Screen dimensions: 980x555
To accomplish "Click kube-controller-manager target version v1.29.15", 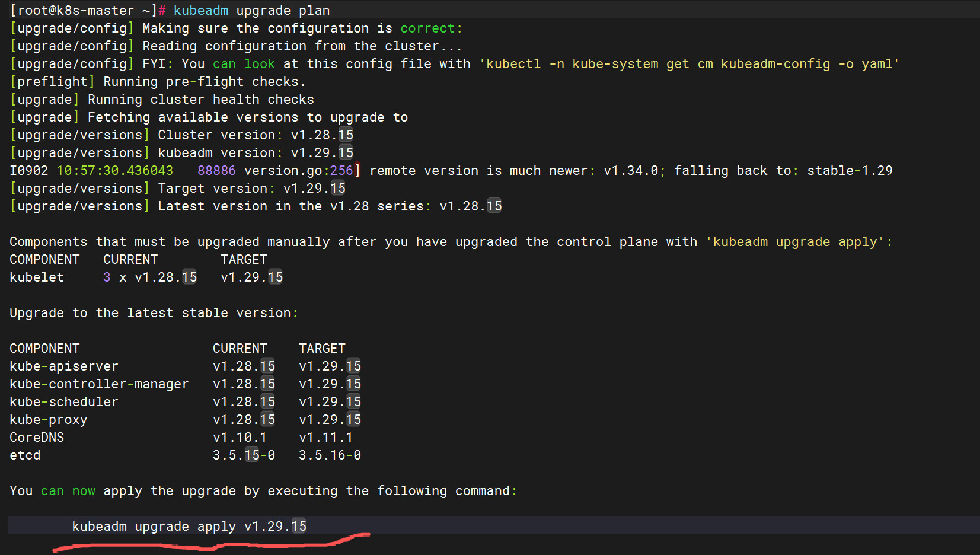I will pyautogui.click(x=330, y=384).
